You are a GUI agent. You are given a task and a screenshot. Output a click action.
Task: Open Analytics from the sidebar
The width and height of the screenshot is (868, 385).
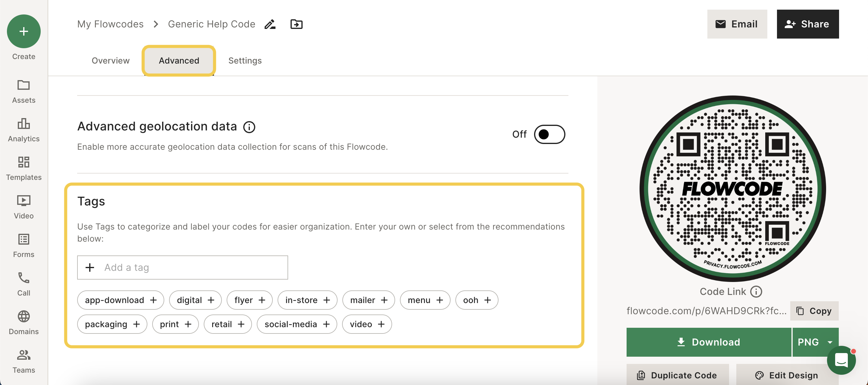[24, 130]
